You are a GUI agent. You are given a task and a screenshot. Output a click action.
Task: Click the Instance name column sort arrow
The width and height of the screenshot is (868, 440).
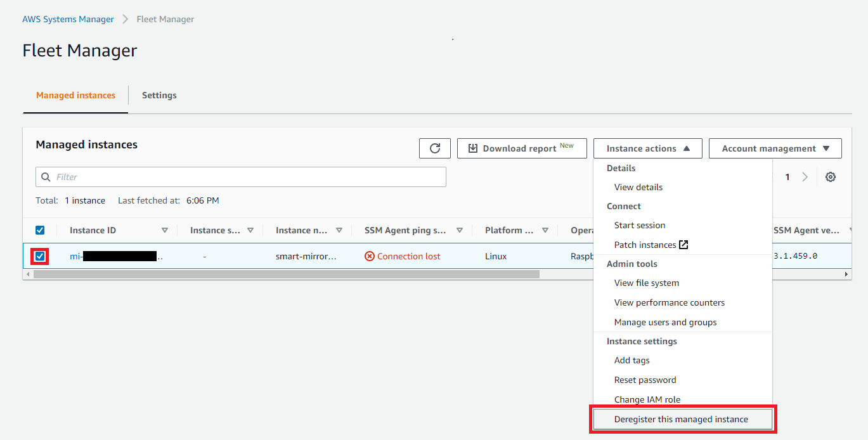point(339,230)
